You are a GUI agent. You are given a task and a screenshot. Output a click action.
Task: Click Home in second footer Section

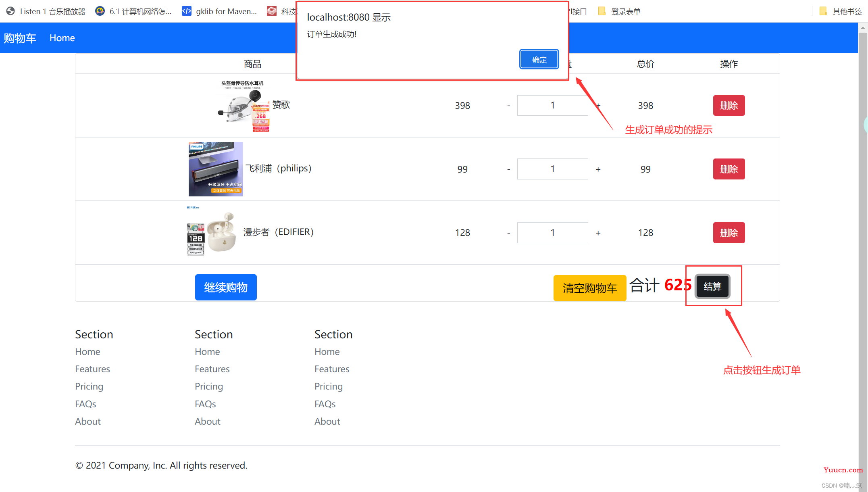(207, 352)
